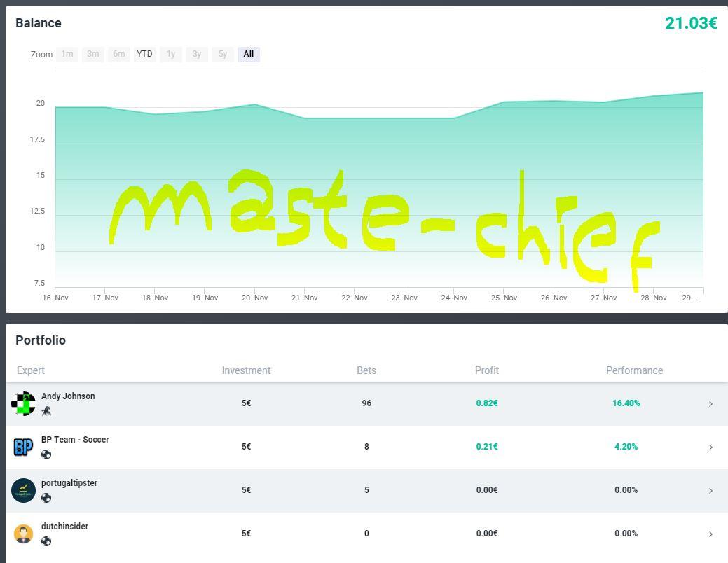Click the BP Team logo icon
Image resolution: width=728 pixels, height=563 pixels.
pos(23,447)
